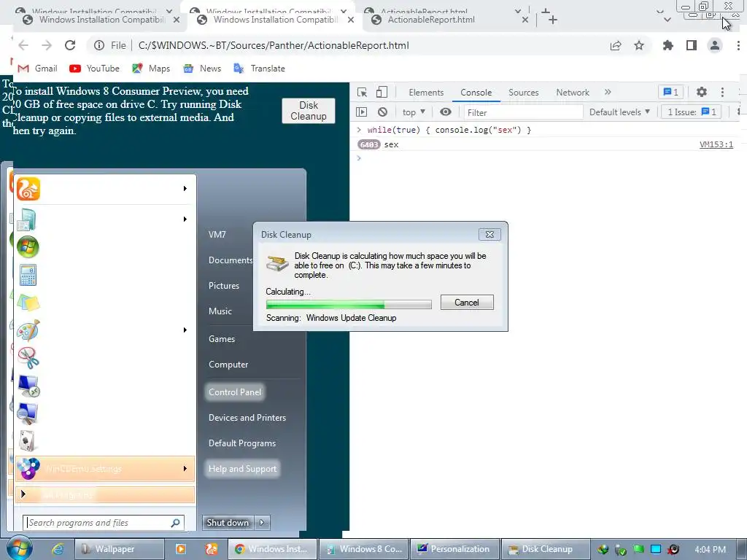This screenshot has width=747, height=560.
Task: Launch Magnifier from Start menu
Action: click(28, 413)
